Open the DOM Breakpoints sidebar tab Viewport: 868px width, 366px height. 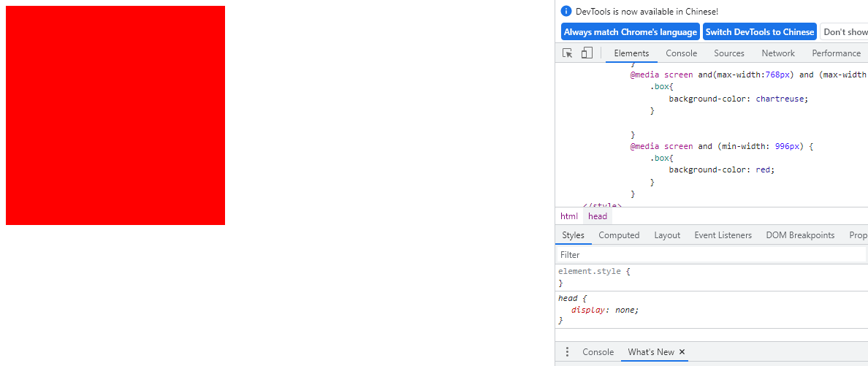pos(800,235)
